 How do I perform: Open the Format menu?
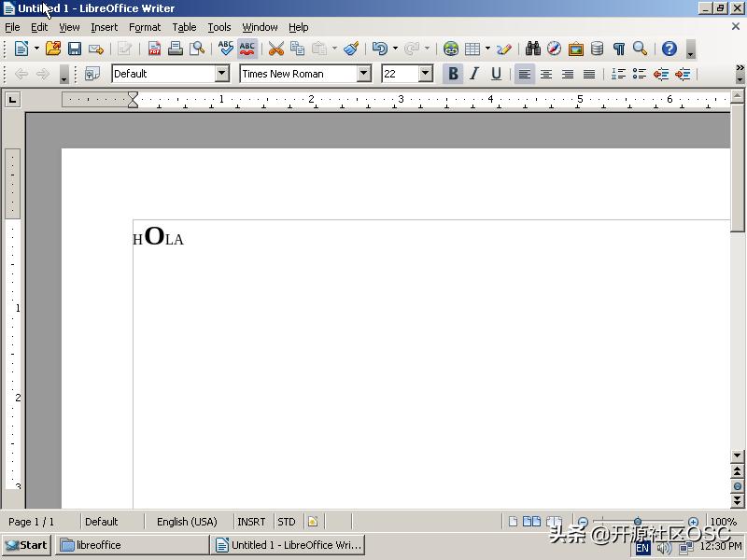[145, 27]
